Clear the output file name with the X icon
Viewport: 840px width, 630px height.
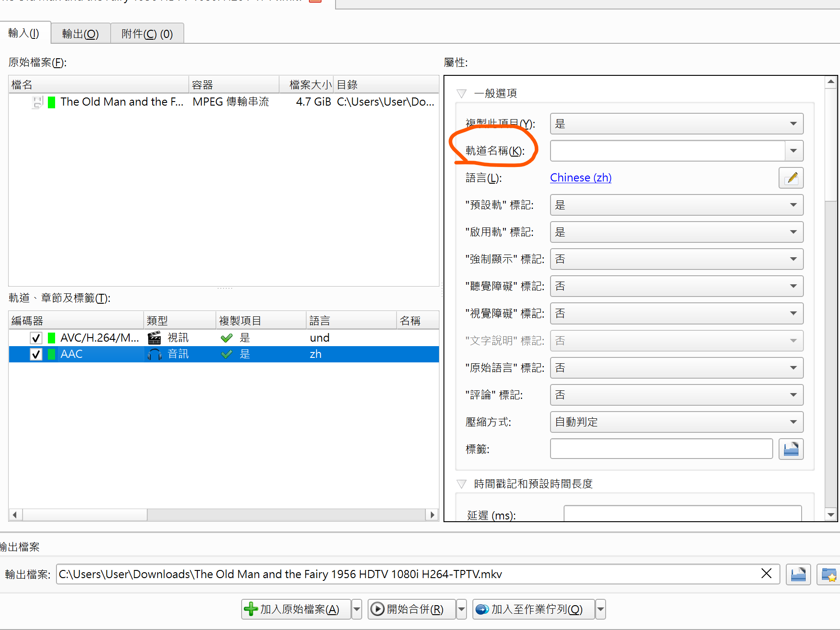point(766,574)
